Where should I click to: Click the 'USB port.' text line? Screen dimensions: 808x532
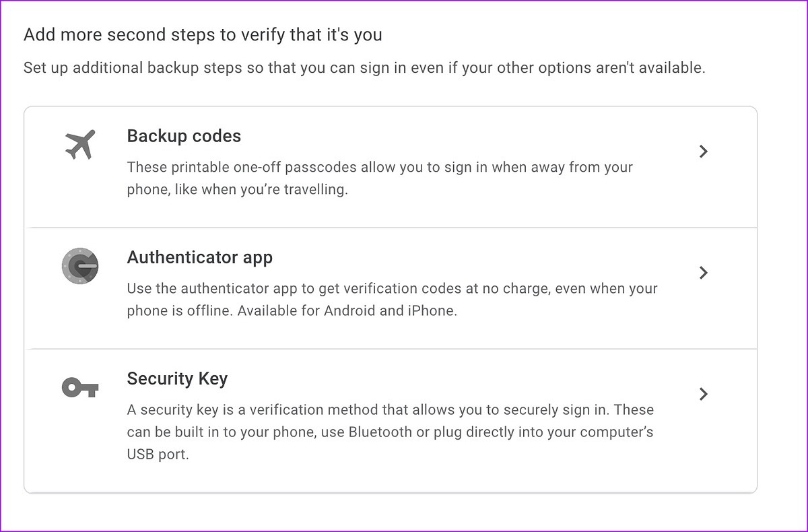pos(158,455)
